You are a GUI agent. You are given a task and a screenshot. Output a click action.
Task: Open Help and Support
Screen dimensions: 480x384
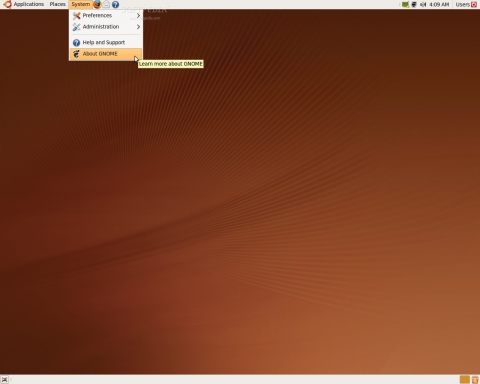(106, 42)
